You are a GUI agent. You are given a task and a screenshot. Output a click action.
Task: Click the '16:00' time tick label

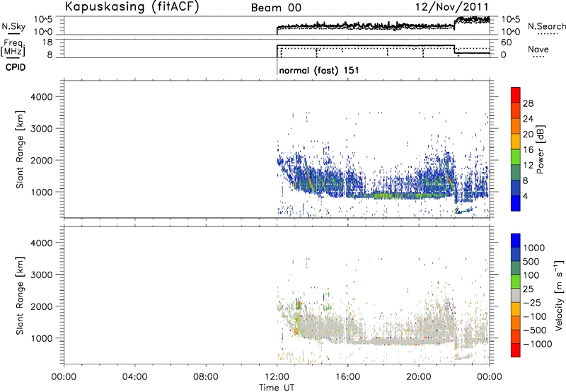click(x=347, y=377)
